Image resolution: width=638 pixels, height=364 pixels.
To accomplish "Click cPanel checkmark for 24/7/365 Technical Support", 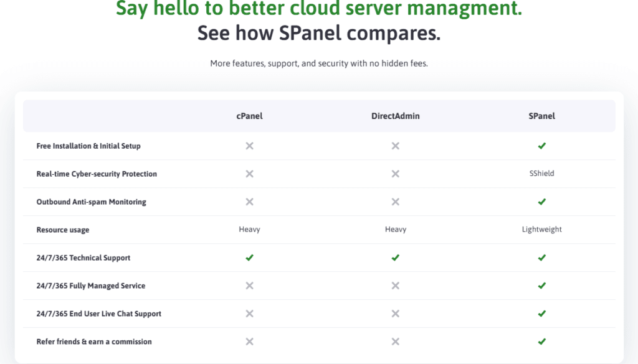I will pyautogui.click(x=249, y=258).
